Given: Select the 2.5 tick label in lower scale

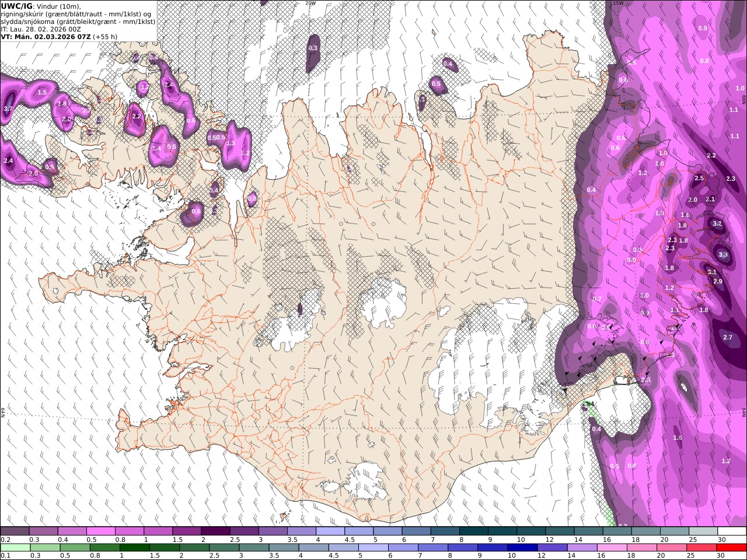Looking at the screenshot, I should [x=214, y=556].
